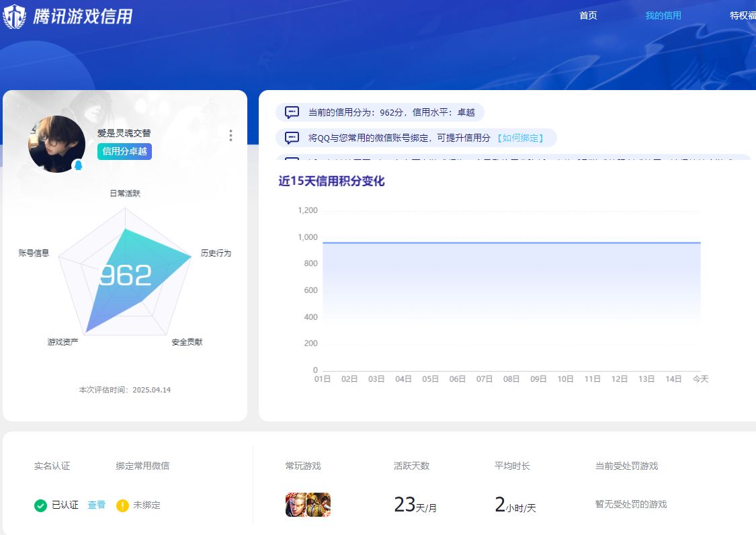
Task: Select the 历史行为 radar label
Action: pyautogui.click(x=216, y=253)
